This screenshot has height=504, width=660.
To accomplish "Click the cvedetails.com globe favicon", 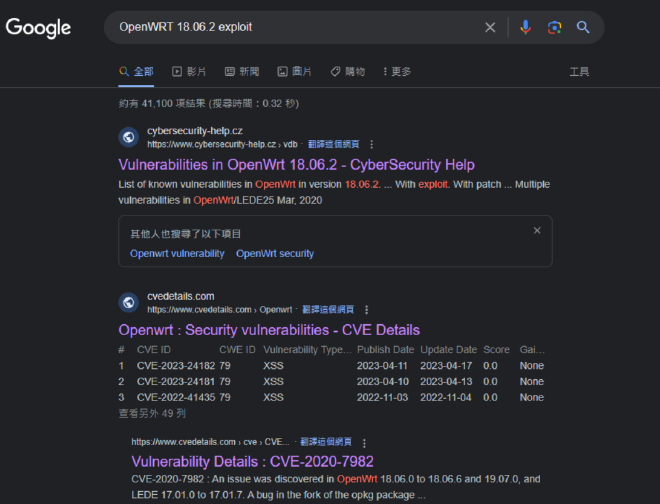I will (x=128, y=302).
